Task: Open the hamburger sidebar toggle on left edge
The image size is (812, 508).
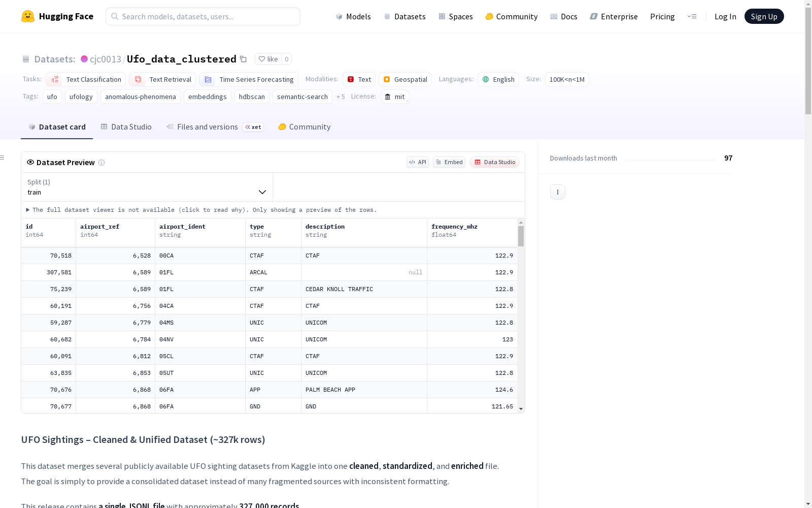Action: click(3, 157)
